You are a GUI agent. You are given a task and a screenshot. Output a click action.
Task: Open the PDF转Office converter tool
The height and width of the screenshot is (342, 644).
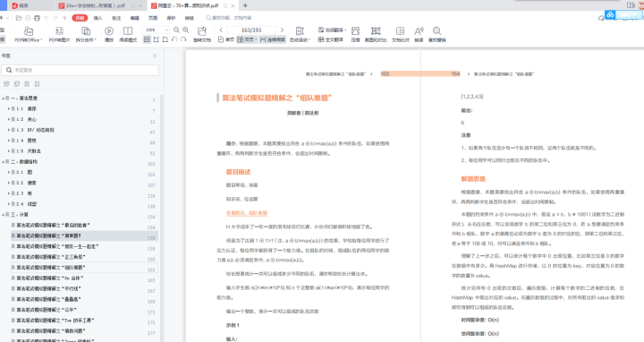[29, 35]
